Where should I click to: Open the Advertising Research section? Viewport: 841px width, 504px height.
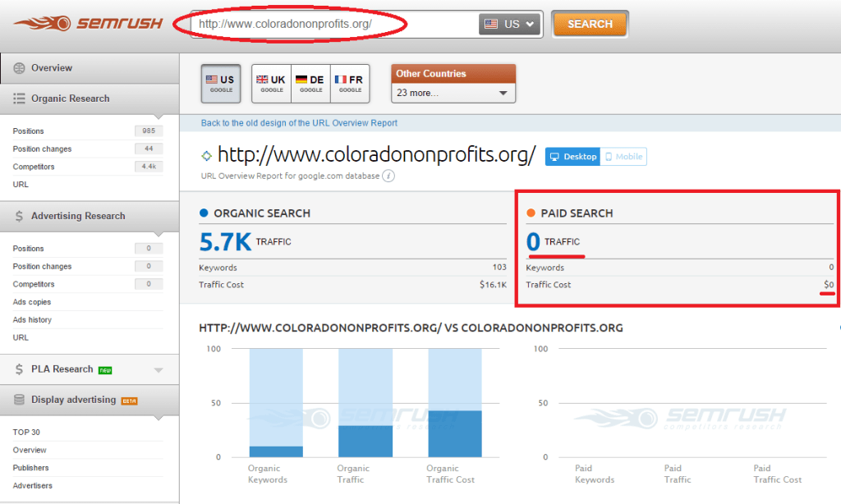click(90, 216)
